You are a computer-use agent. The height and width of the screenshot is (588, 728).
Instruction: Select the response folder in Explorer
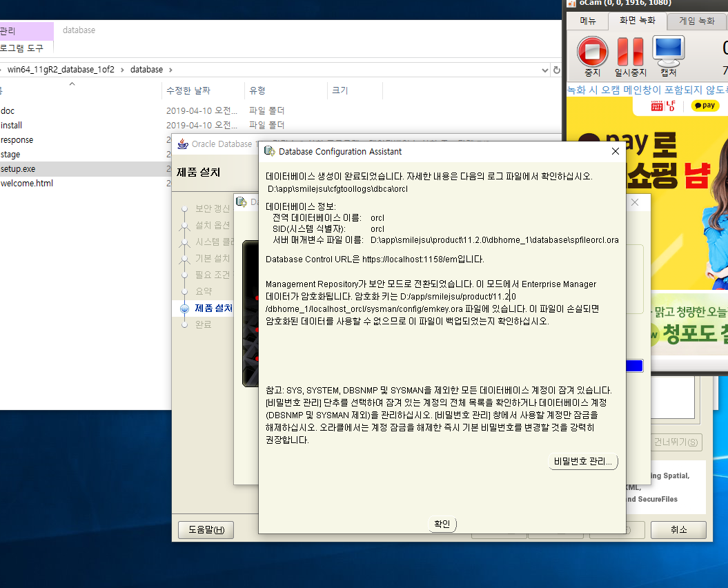pos(17,140)
